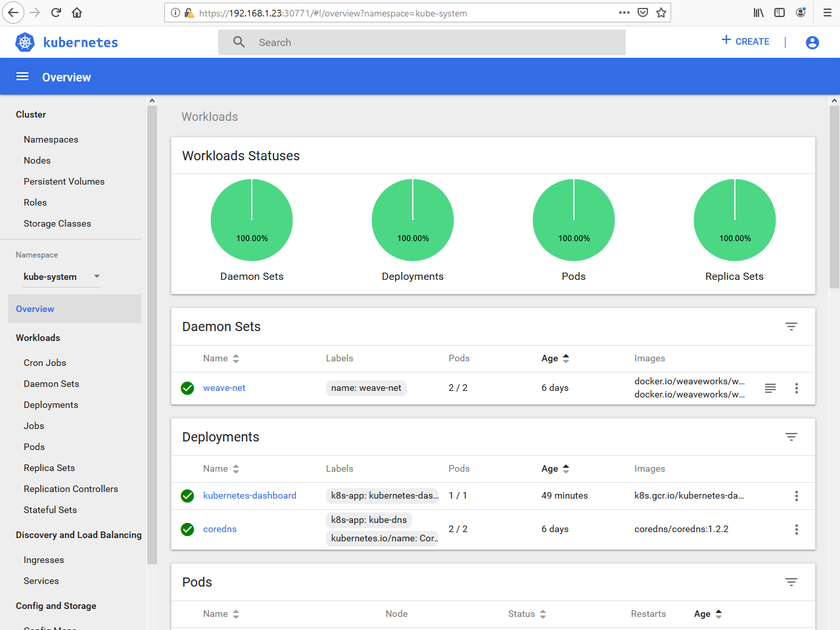This screenshot has height=630, width=840.
Task: Open the hamburger navigation menu
Action: (x=22, y=77)
